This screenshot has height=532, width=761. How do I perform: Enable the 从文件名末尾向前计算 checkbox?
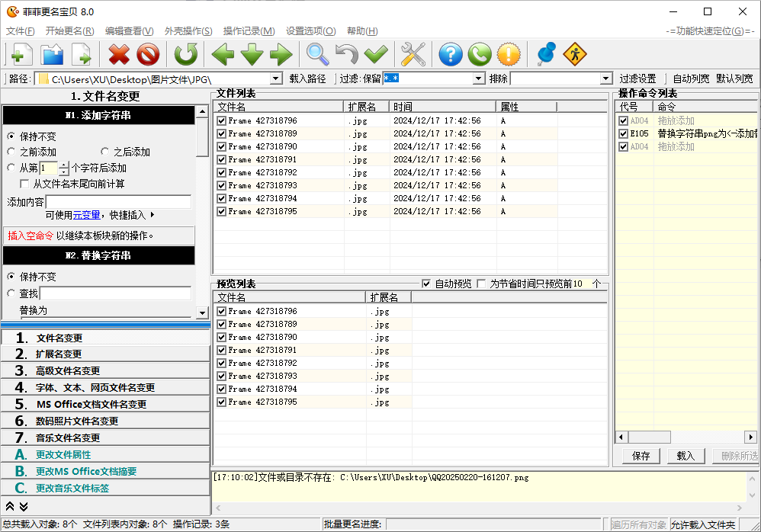25,184
